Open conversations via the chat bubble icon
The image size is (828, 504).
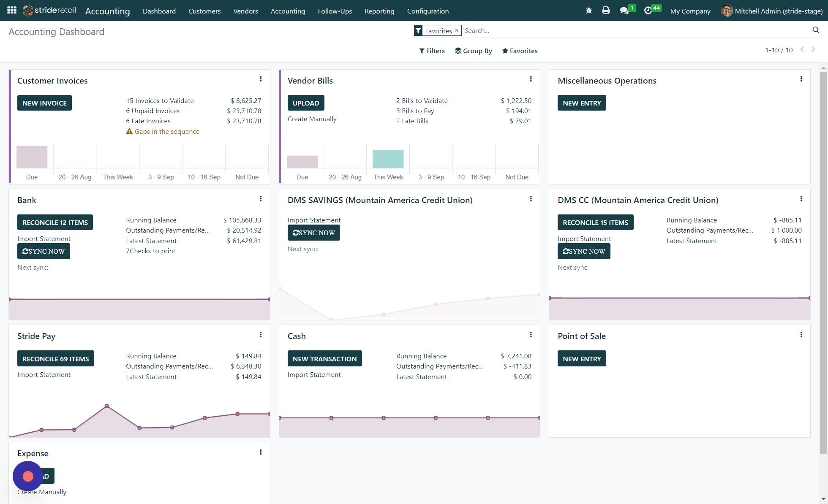tap(625, 11)
